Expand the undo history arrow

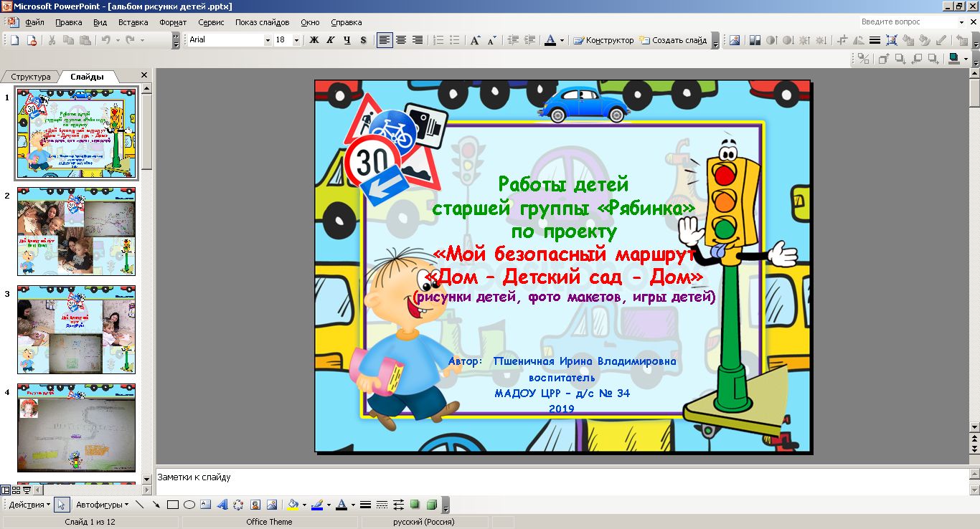pyautogui.click(x=117, y=40)
